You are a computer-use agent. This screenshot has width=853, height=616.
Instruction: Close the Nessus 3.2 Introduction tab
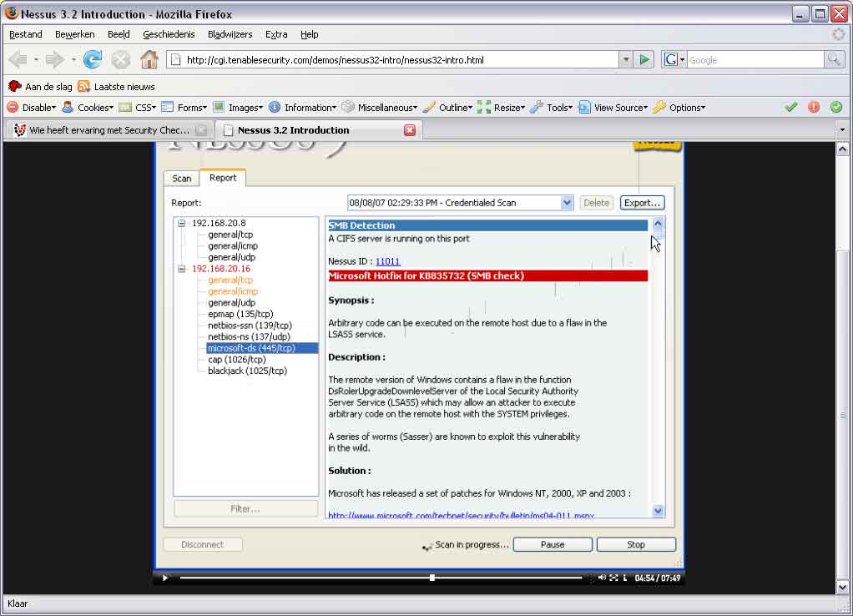coord(410,130)
